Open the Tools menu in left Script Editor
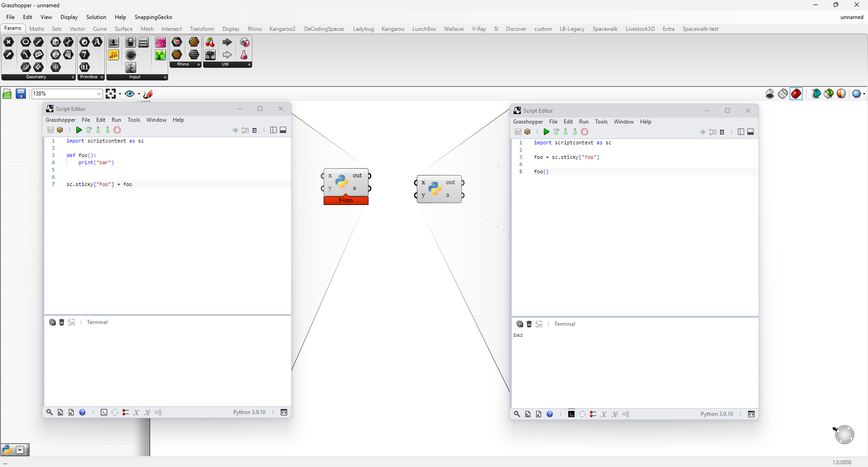868x467 pixels. point(134,120)
